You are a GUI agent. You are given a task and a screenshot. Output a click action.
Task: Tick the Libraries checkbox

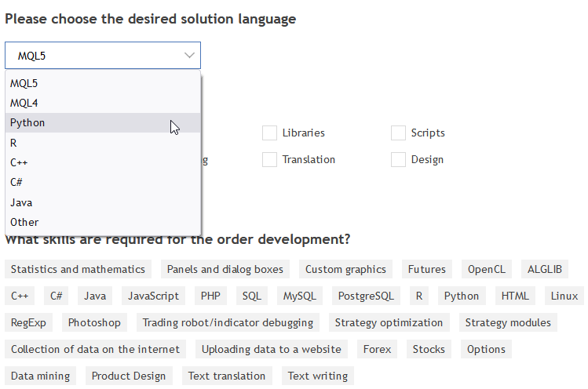[270, 133]
